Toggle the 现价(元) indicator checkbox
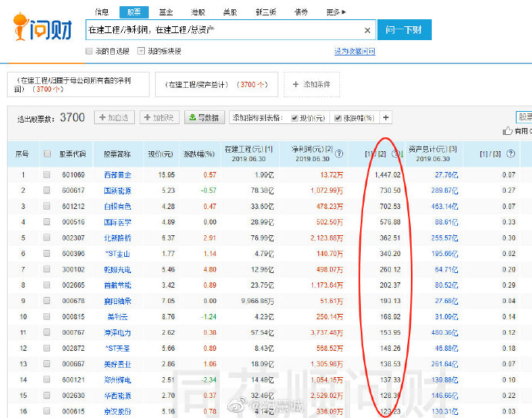The height and width of the screenshot is (418, 532). pos(295,118)
